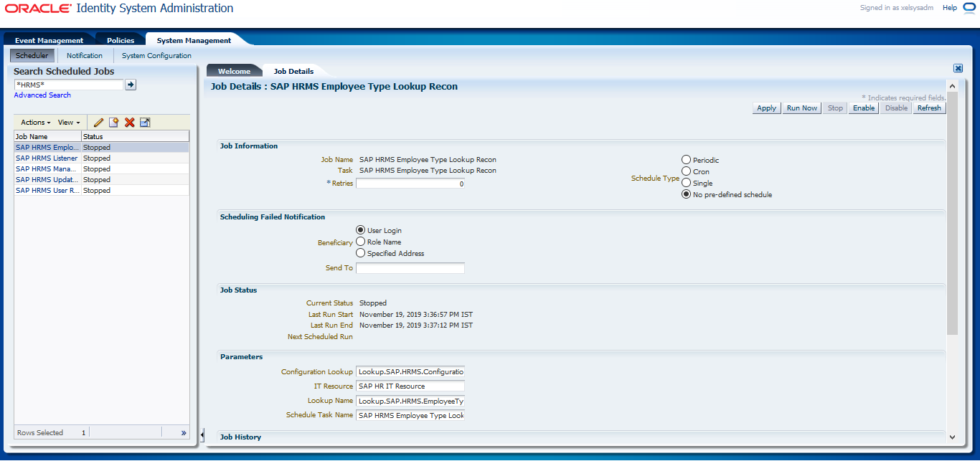Select the SAP HRMS Mana... job row
Viewport: 980px width, 461px height.
[102, 168]
